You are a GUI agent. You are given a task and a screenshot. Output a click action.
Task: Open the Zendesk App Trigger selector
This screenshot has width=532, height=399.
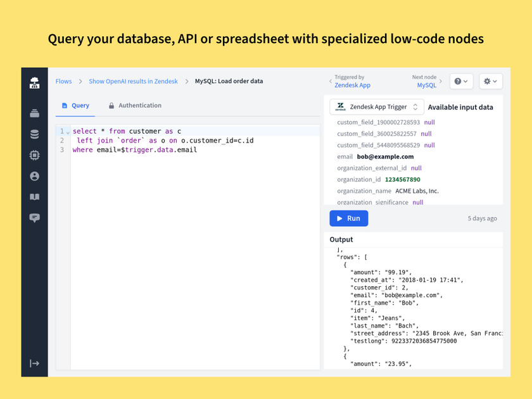[377, 107]
